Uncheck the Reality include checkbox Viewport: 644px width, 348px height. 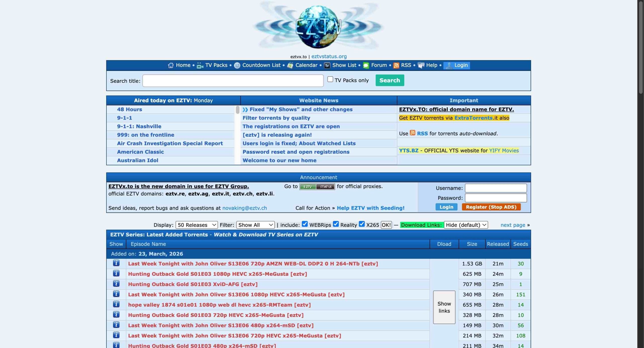(336, 224)
